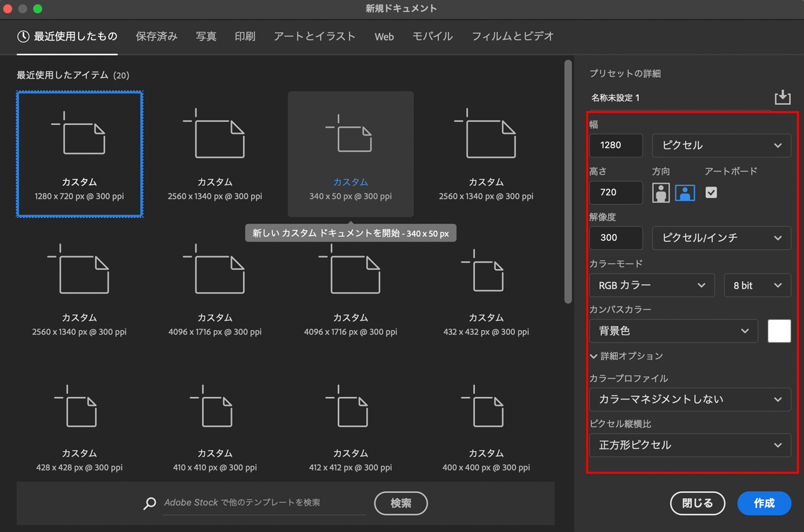Open the ピクセル width unit dropdown

(x=721, y=145)
